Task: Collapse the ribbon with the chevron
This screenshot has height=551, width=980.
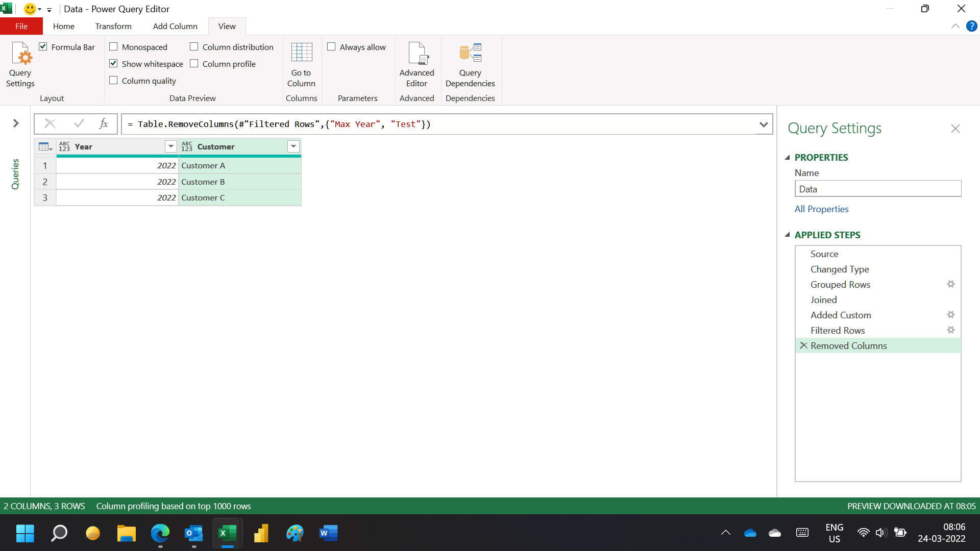Action: coord(955,26)
